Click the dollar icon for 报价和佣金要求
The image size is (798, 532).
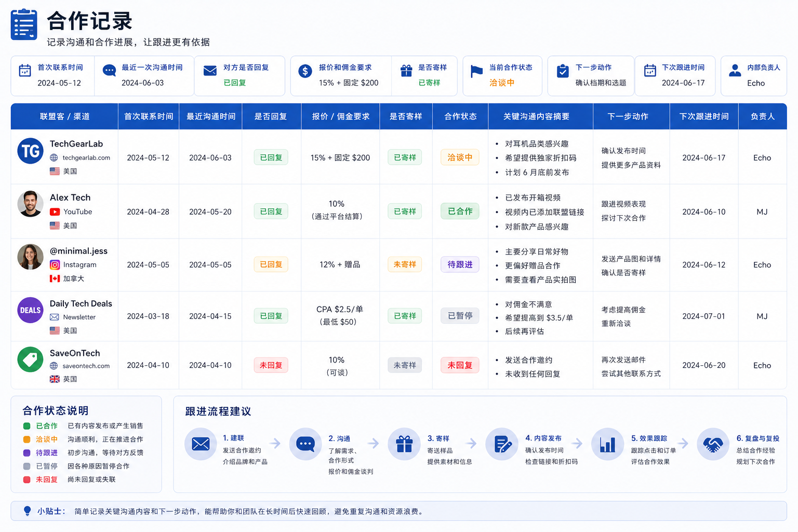(x=305, y=71)
